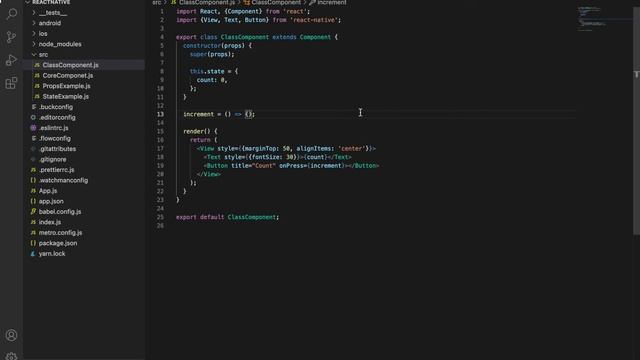The height and width of the screenshot is (360, 640).
Task: Collapse the src folder
Action: 43,55
